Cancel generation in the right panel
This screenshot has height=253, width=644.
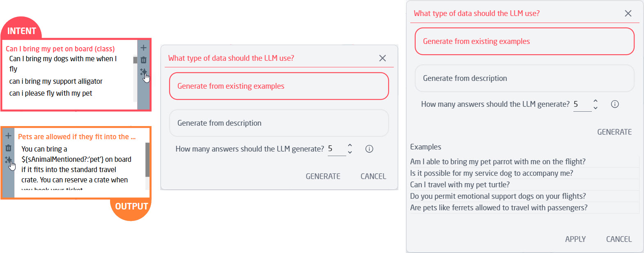(x=619, y=239)
